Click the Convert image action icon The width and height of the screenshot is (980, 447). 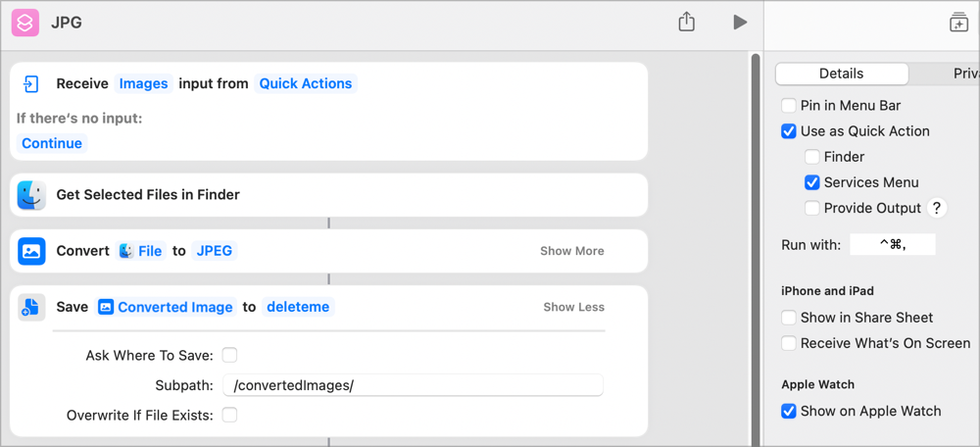tap(31, 251)
